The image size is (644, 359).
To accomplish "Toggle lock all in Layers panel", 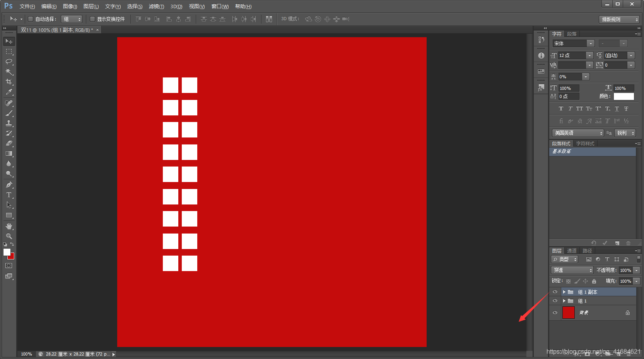I will click(594, 281).
